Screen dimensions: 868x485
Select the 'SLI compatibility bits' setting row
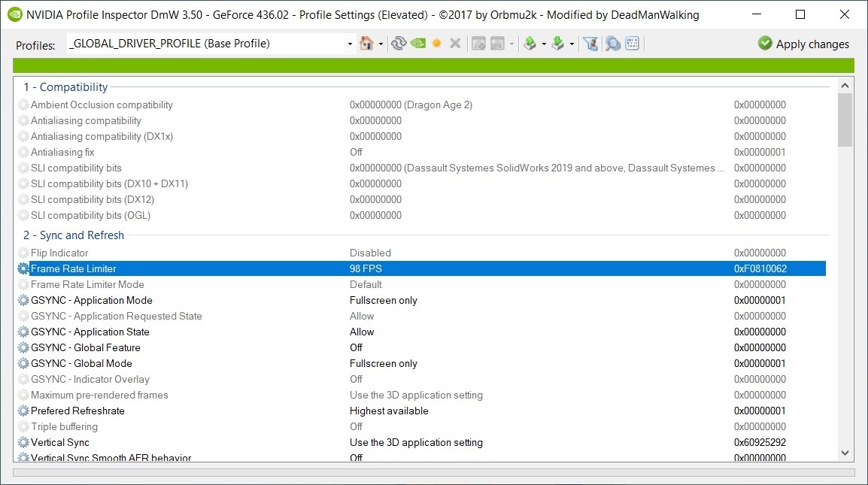421,168
